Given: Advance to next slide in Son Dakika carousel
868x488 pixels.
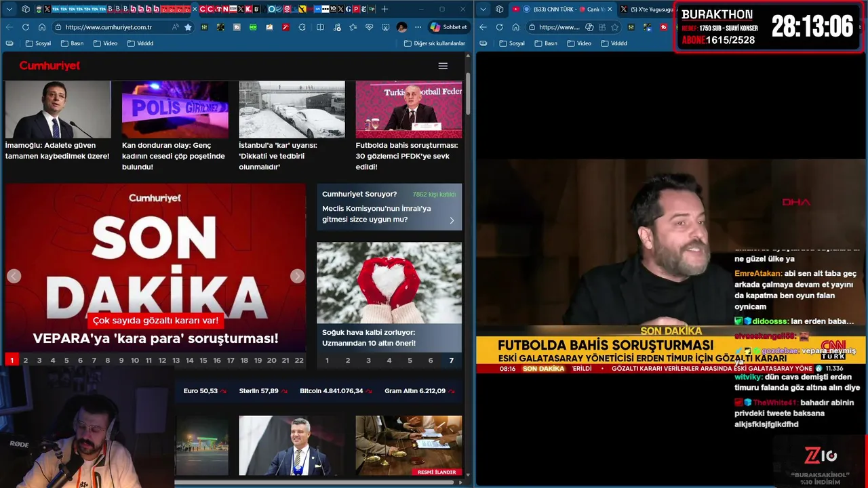Looking at the screenshot, I should coord(297,276).
